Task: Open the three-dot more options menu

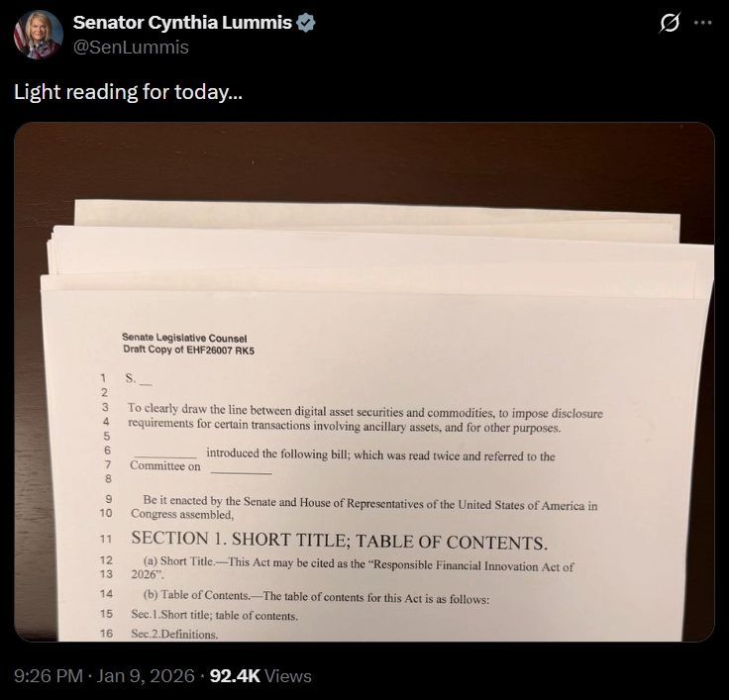Action: tap(702, 23)
